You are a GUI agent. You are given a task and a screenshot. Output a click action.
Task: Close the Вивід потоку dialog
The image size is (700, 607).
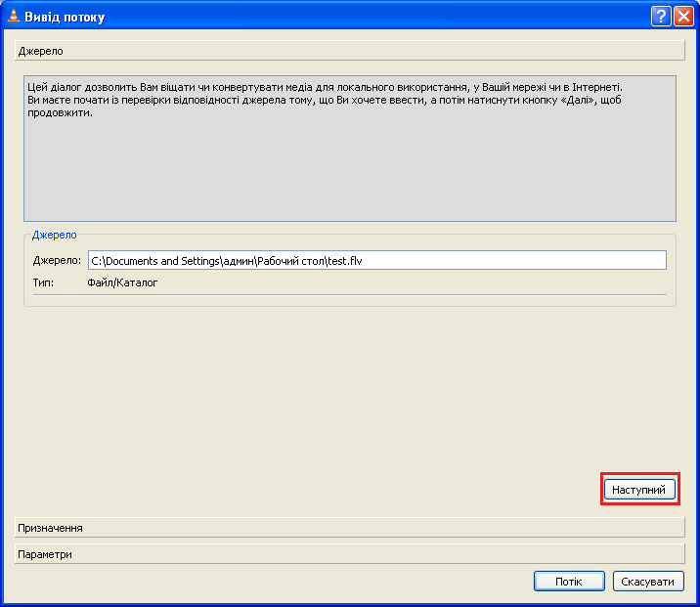(683, 17)
